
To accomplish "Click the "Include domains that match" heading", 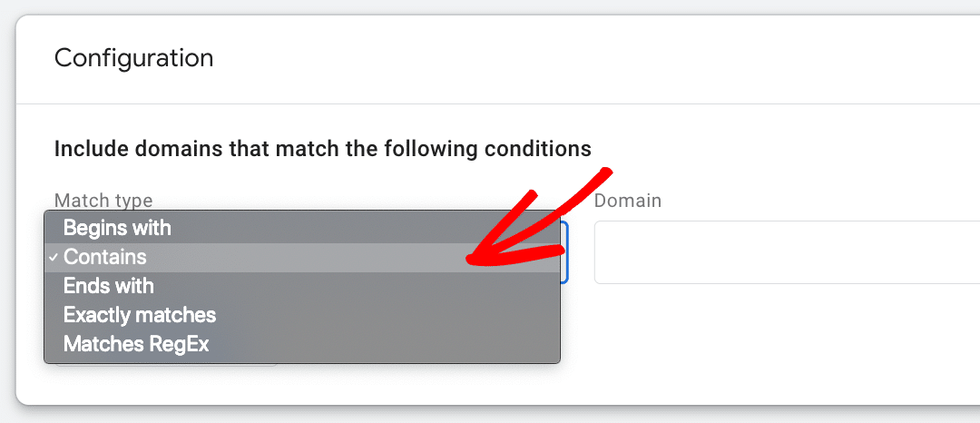I will coord(323,148).
